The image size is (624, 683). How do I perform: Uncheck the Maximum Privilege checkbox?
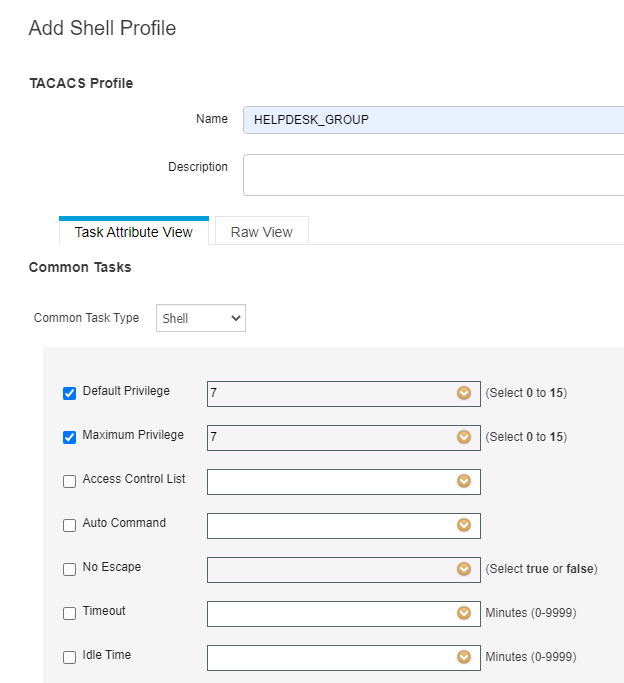(69, 437)
